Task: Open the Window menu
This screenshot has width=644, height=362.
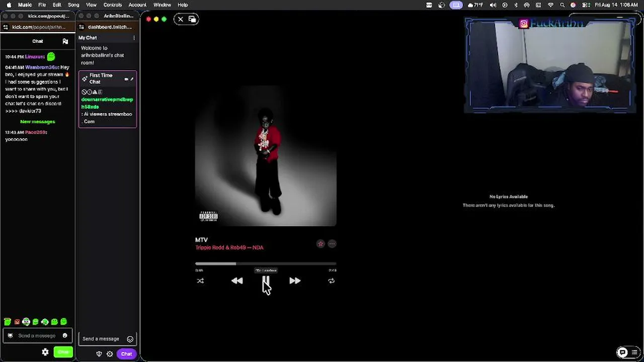Action: point(162,5)
